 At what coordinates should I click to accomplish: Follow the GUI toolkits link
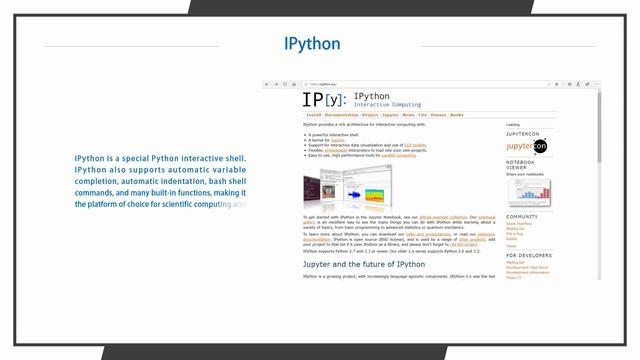[415, 145]
